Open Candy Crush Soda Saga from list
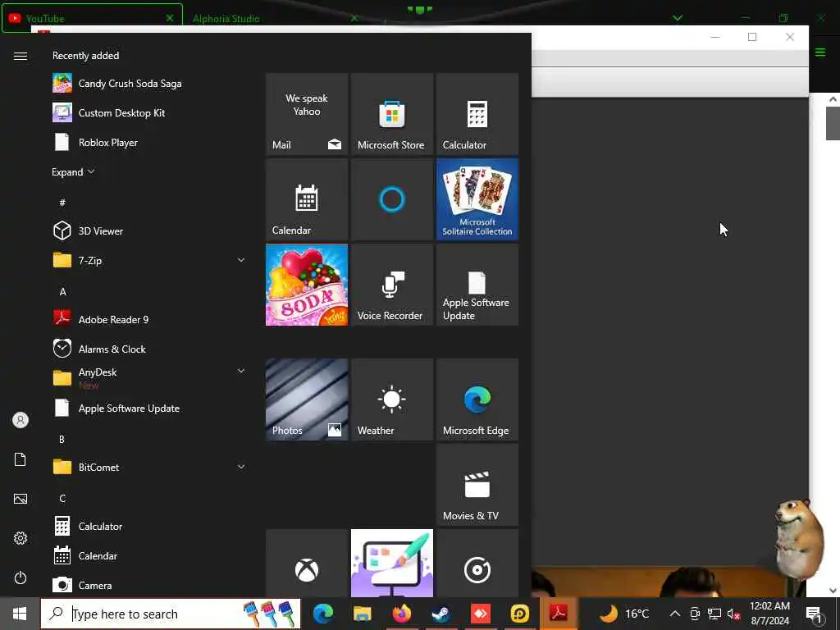840x630 pixels. (149, 84)
